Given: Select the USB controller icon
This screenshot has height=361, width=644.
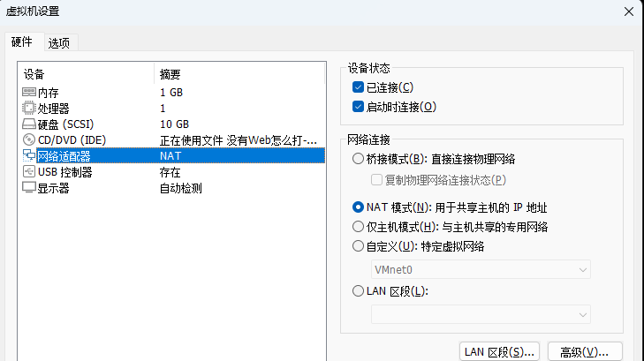Looking at the screenshot, I should pos(29,171).
